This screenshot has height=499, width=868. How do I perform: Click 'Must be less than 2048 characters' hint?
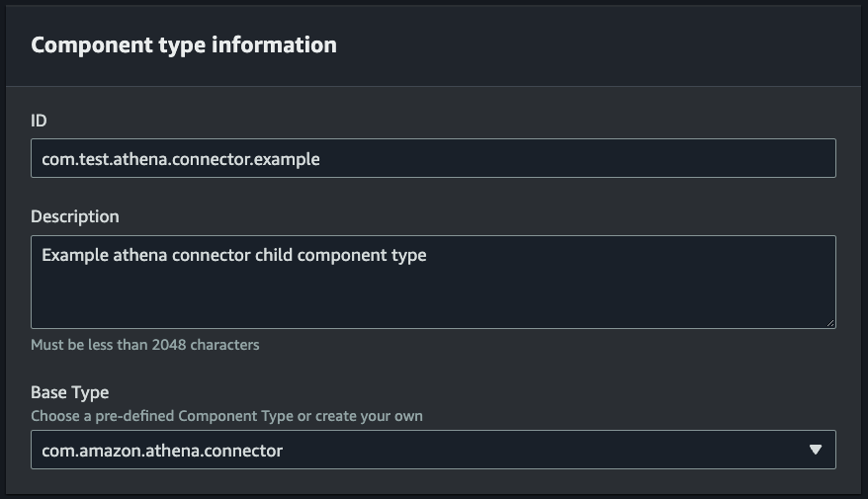pyautogui.click(x=144, y=345)
